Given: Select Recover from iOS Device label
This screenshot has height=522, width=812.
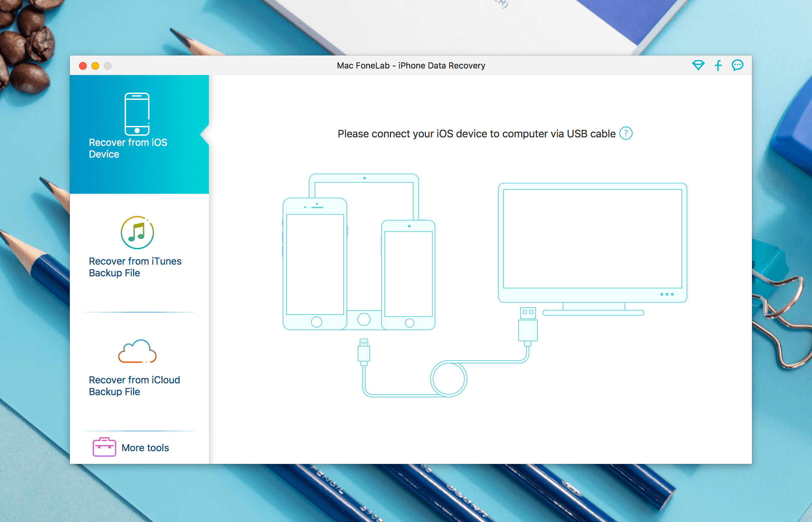Looking at the screenshot, I should point(128,148).
